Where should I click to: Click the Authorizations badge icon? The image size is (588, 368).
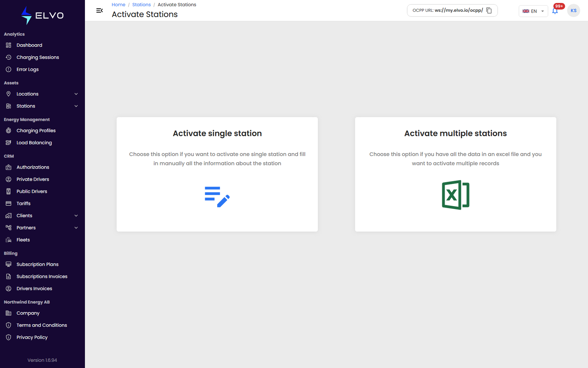(x=8, y=167)
